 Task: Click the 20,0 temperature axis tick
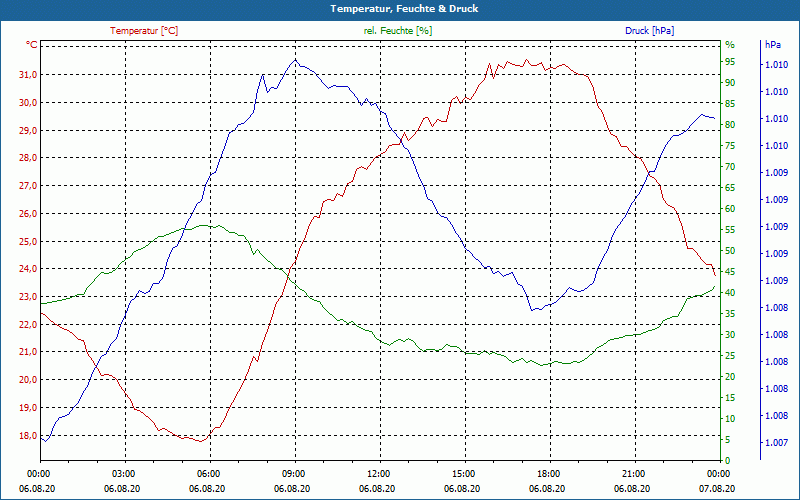pyautogui.click(x=28, y=380)
